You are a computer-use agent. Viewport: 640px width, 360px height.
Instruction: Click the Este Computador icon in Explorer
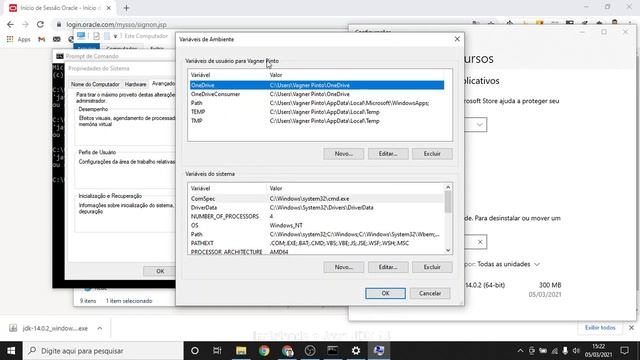pyautogui.click(x=81, y=36)
